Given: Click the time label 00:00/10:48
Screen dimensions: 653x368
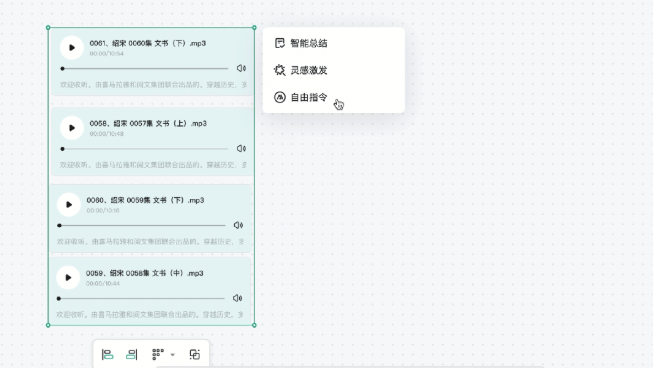Looking at the screenshot, I should (x=107, y=134).
